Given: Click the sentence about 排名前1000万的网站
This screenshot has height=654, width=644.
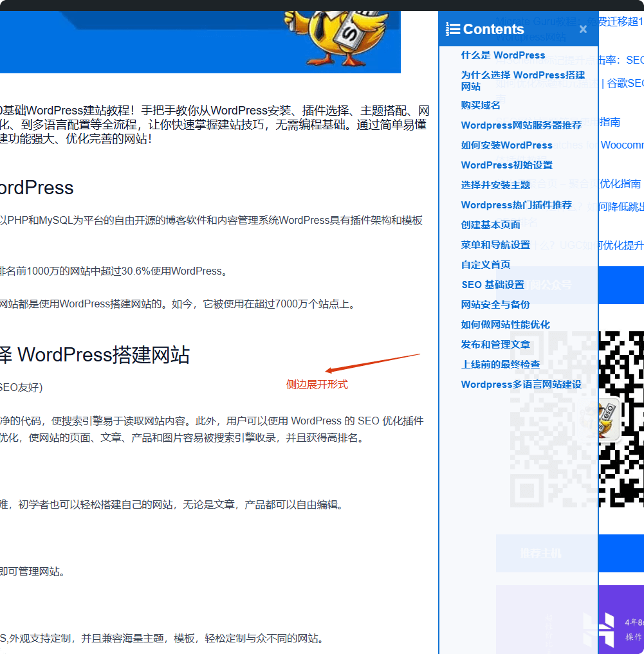Looking at the screenshot, I should tap(115, 271).
